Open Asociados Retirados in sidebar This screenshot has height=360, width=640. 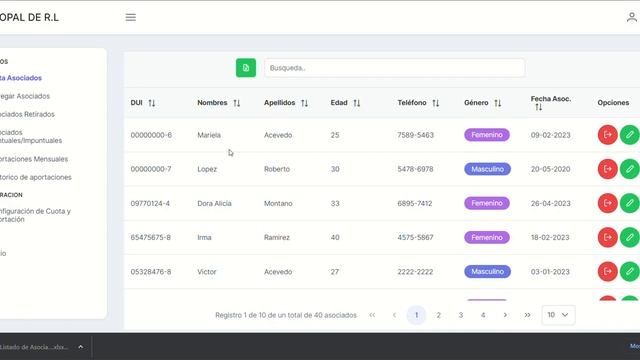pyautogui.click(x=27, y=114)
